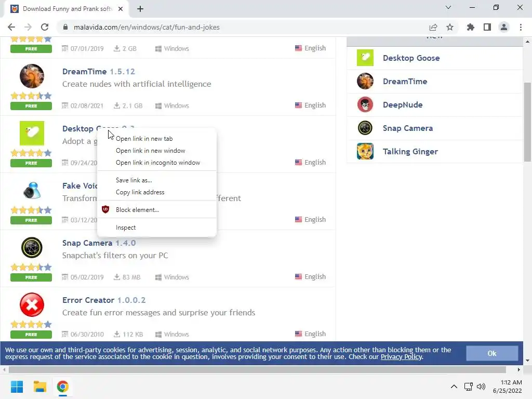Click the horizontal page scrollbar thumb
This screenshot has width=532, height=399.
[x=257, y=369]
